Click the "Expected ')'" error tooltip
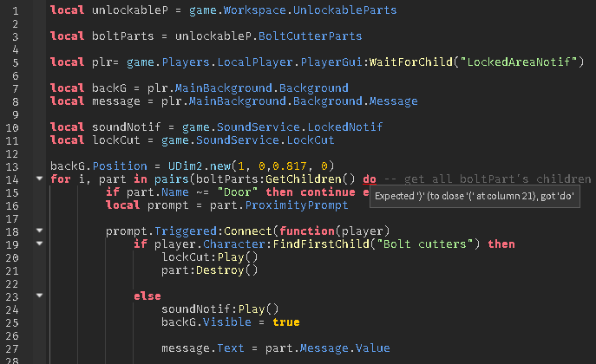This screenshot has height=364, width=596. coord(475,196)
